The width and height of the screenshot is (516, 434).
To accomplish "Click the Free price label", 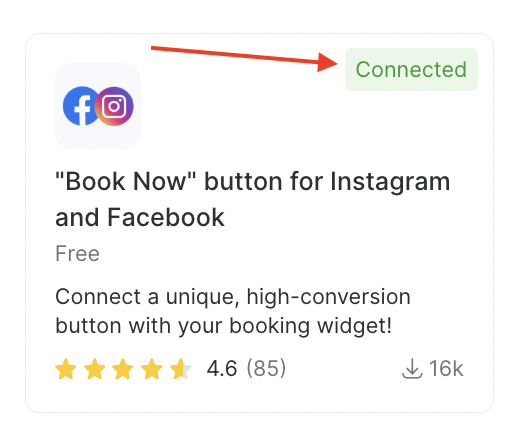I will [77, 254].
